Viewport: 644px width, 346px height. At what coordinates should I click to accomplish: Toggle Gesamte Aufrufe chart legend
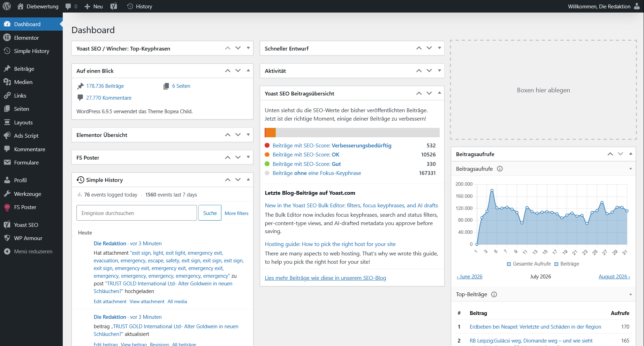pos(529,264)
